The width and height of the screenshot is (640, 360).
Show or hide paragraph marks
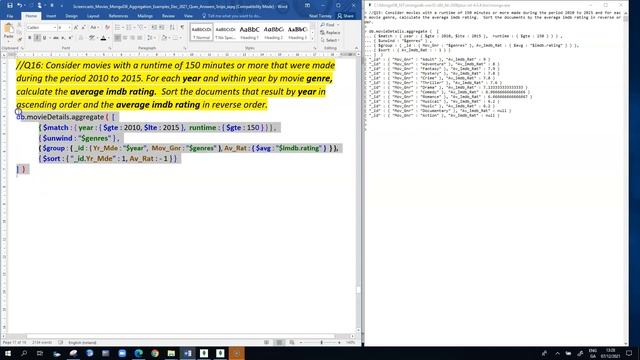[182, 27]
